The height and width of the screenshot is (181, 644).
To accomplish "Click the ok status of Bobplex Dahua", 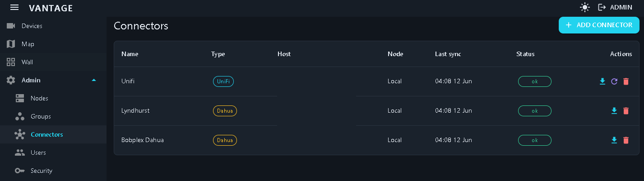I will [x=535, y=140].
